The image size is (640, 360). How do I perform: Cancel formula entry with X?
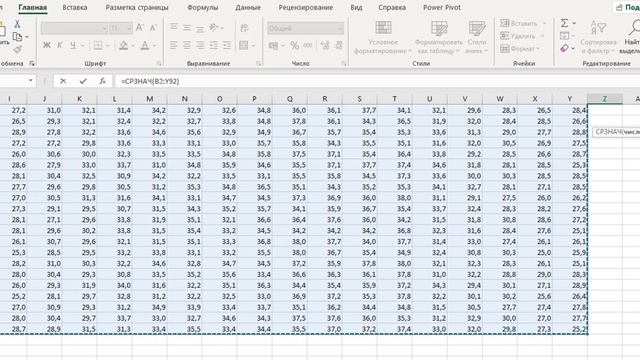pos(63,81)
